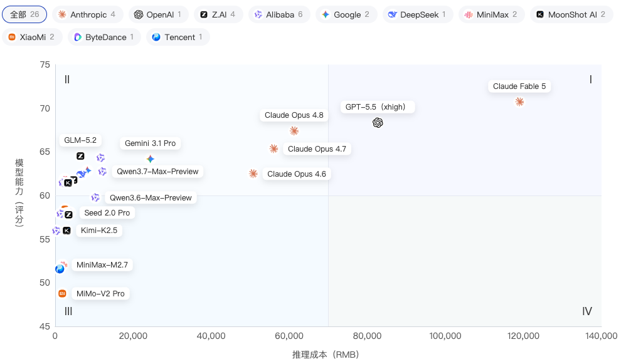This screenshot has width=626, height=364.
Task: Click the Gemini 3.1 Pro data point marker
Action: click(x=150, y=159)
